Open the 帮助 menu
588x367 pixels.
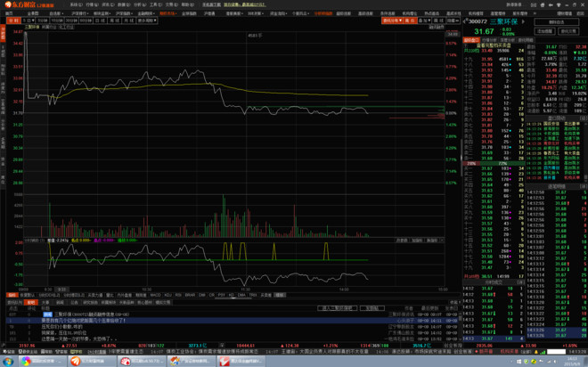pyautogui.click(x=187, y=4)
